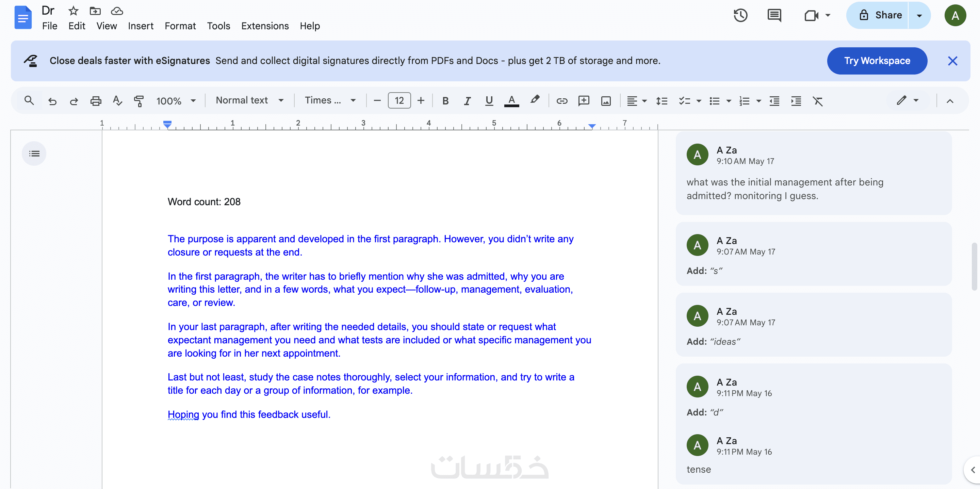Click the font size input field
Viewport: 980px width, 489px height.
point(399,101)
